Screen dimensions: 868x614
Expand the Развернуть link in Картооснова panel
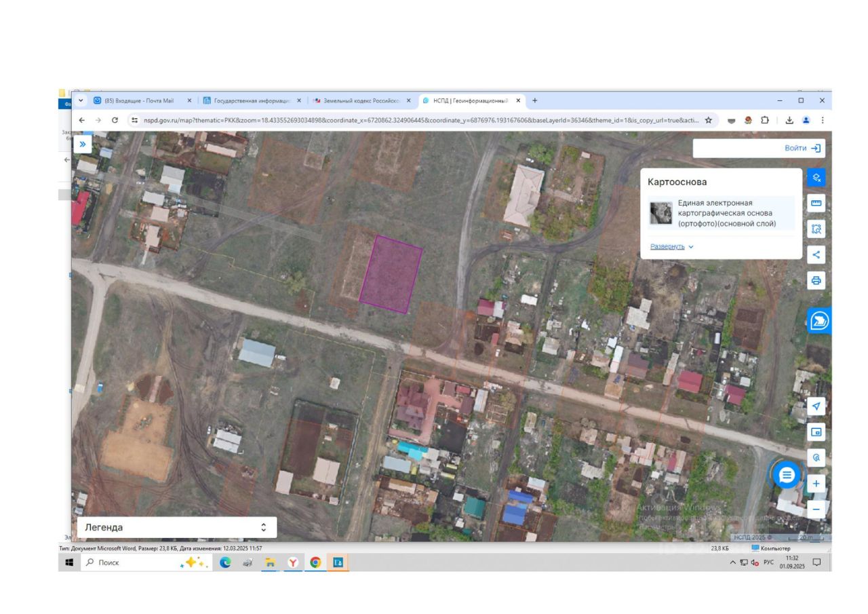[672, 246]
